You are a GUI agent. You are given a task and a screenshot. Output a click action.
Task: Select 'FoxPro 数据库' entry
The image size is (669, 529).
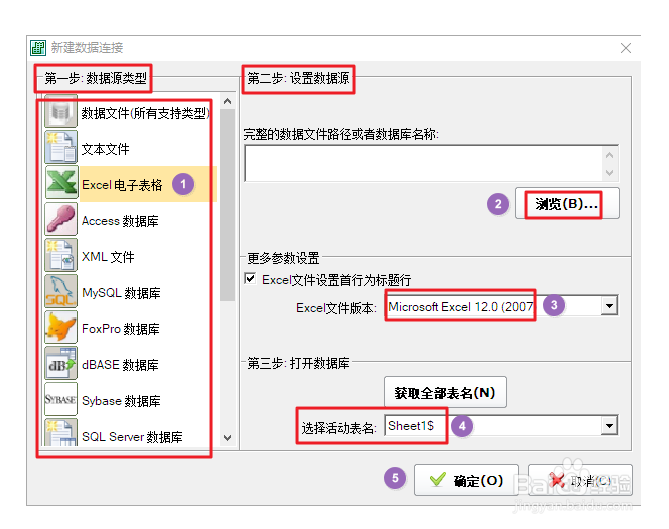121,328
